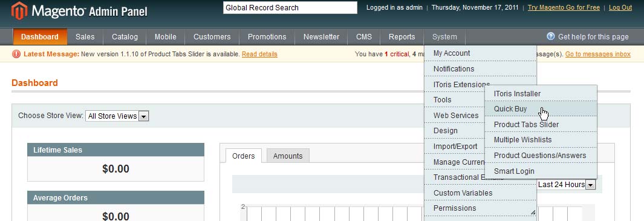Select Notifications in System menu
Image resolution: width=644 pixels, height=221 pixels.
point(480,69)
